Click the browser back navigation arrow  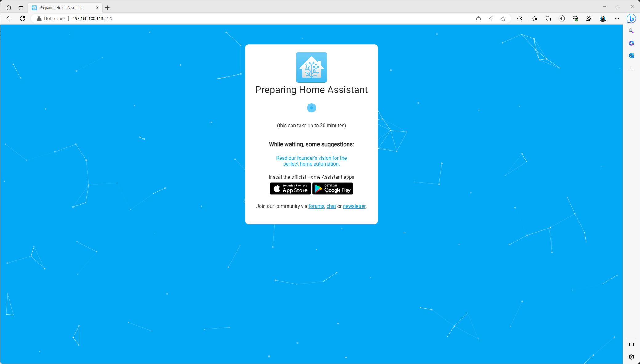tap(9, 18)
